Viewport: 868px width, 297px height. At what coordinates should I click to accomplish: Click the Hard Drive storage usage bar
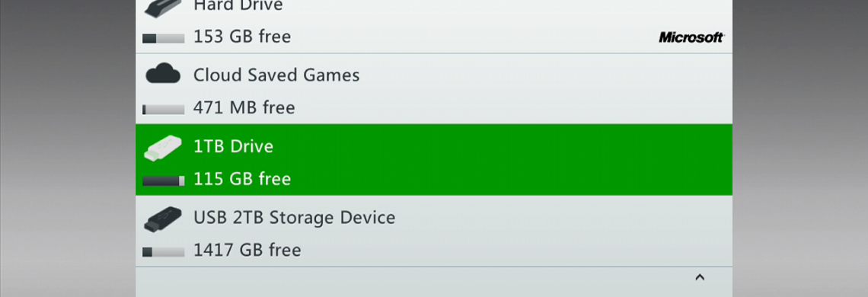pyautogui.click(x=163, y=38)
